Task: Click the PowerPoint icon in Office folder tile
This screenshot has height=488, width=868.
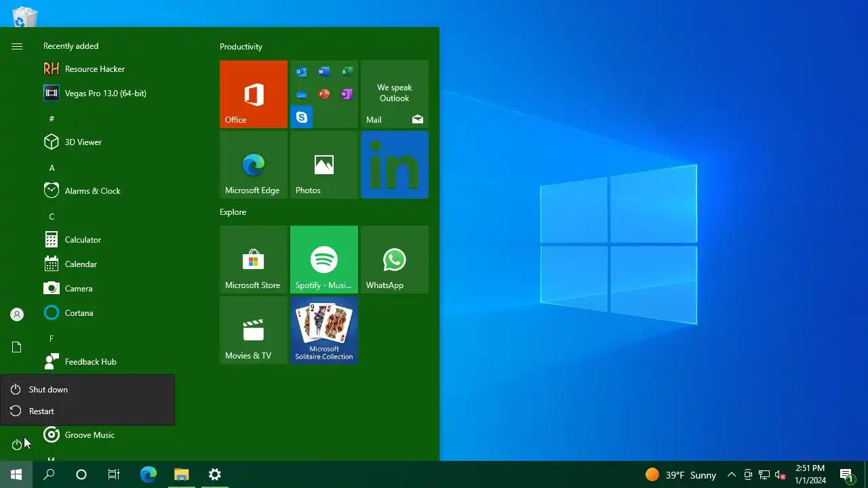Action: coord(324,94)
